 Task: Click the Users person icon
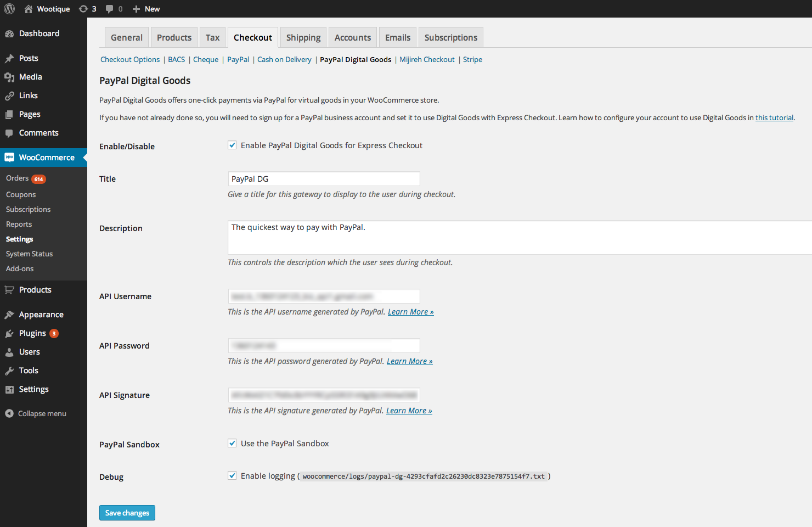(x=9, y=352)
